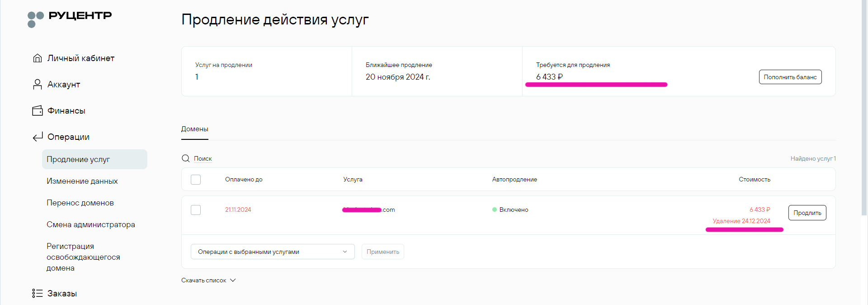
Task: Click the Применить button
Action: click(x=383, y=252)
